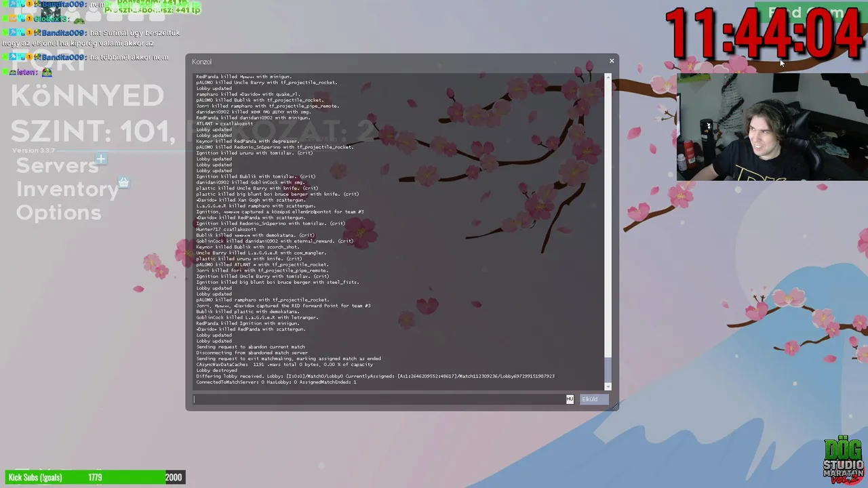Click the plus icon next to Servers
Viewport: 868px width, 488px height.
point(101,159)
